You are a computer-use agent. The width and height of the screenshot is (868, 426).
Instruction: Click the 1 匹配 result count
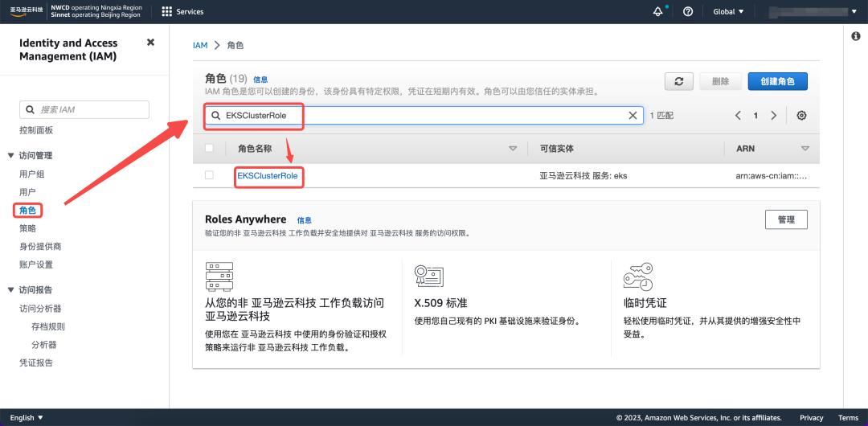(661, 115)
